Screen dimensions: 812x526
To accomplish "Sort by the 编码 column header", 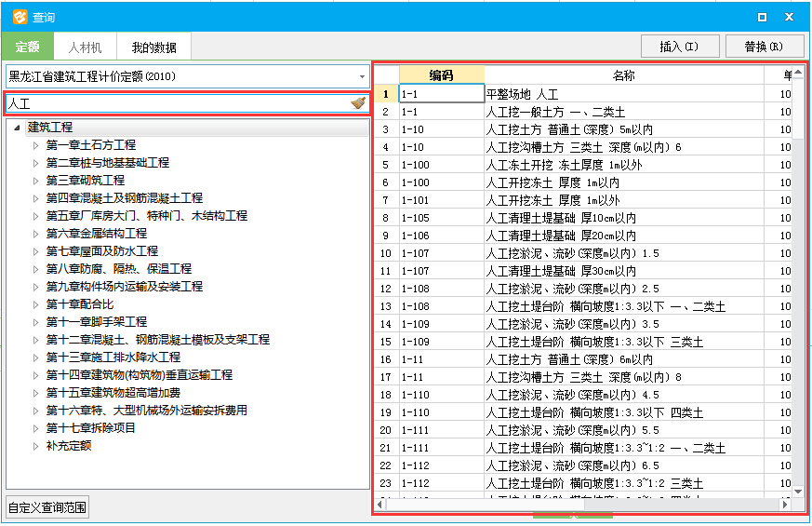I will pos(441,75).
